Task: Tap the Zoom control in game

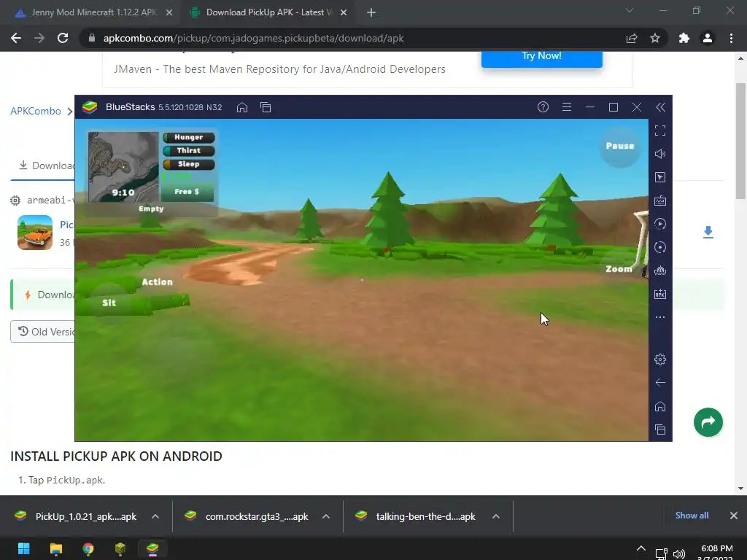Action: point(619,269)
